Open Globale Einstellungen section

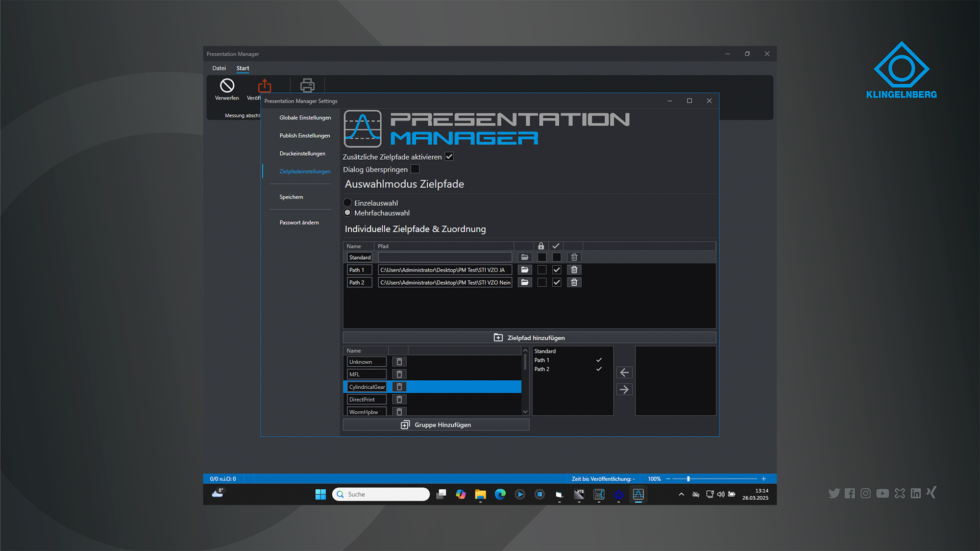pyautogui.click(x=305, y=118)
